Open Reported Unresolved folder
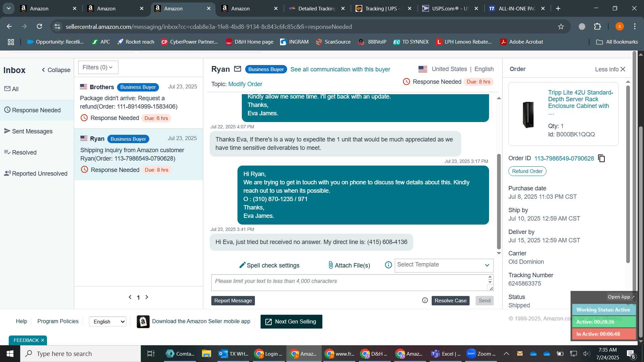Screen dimensions: 644x362 click(x=37, y=173)
